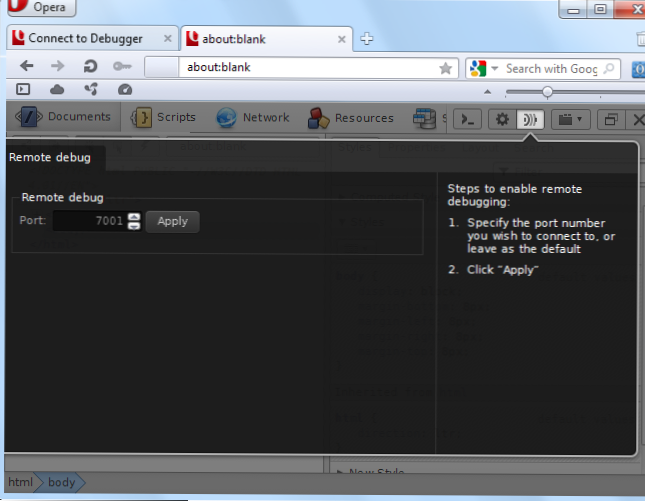Screen dimensions: 645x501
Task: Go back with the back arrow
Action: tap(26, 67)
